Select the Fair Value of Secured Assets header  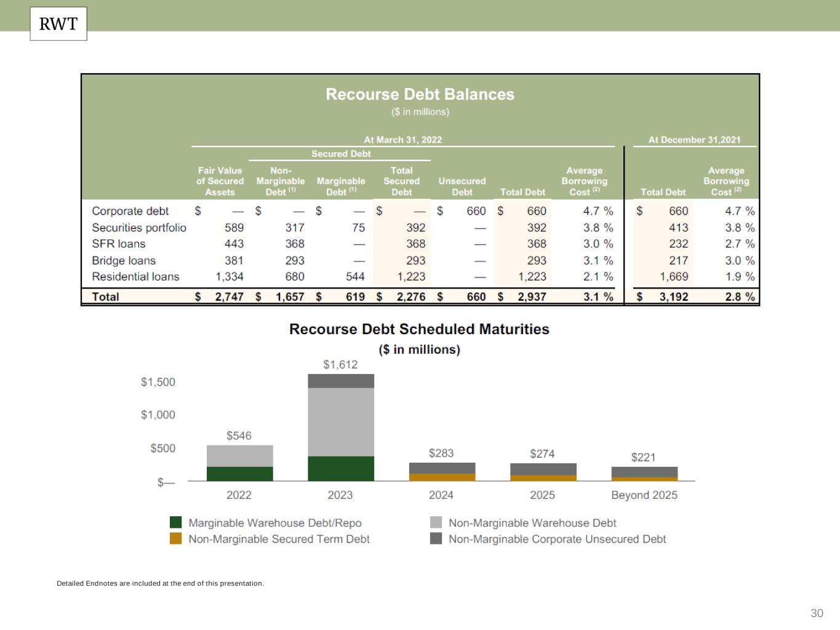[x=220, y=181]
